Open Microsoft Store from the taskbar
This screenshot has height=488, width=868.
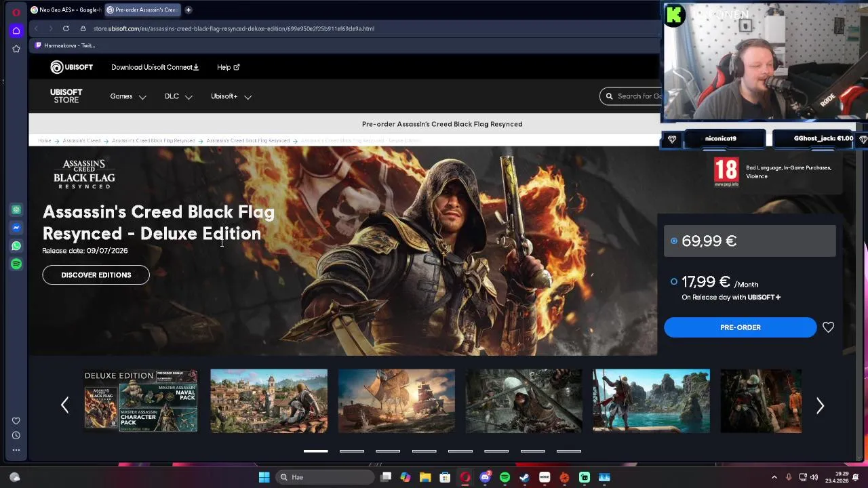(445, 477)
